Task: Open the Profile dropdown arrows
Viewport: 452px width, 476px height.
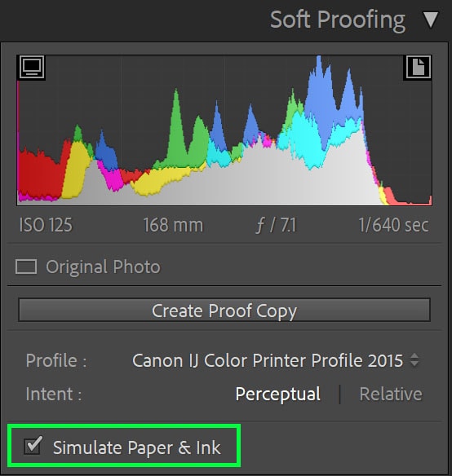Action: click(414, 360)
